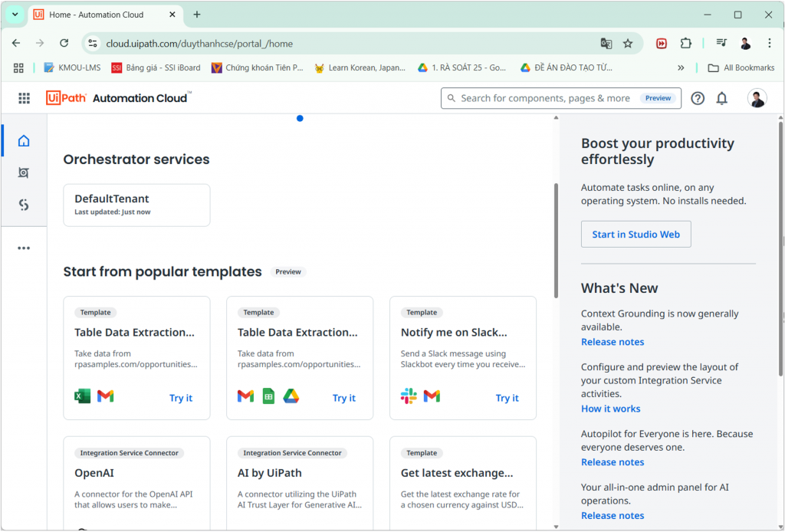The height and width of the screenshot is (532, 785).
Task: Click the search for components field
Action: [560, 98]
